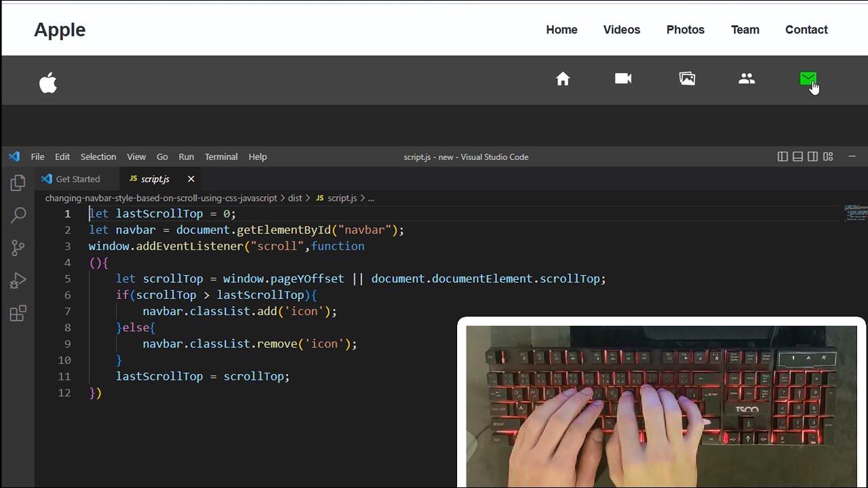This screenshot has height=488, width=868.
Task: Click the home icon in dark navbar
Action: click(563, 79)
